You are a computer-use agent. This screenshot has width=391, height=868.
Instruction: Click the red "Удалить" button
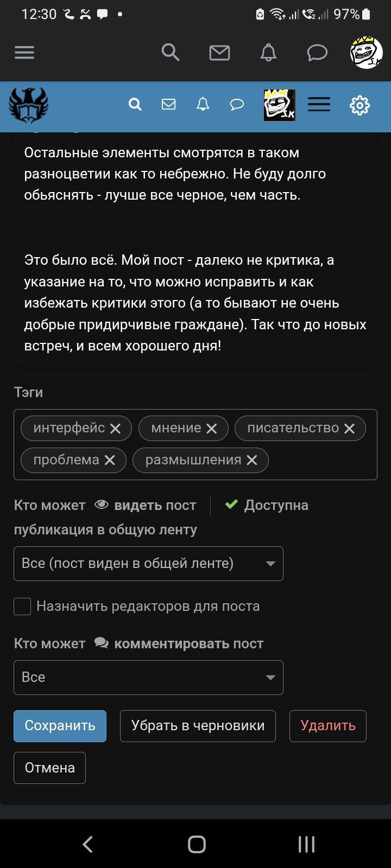(328, 726)
